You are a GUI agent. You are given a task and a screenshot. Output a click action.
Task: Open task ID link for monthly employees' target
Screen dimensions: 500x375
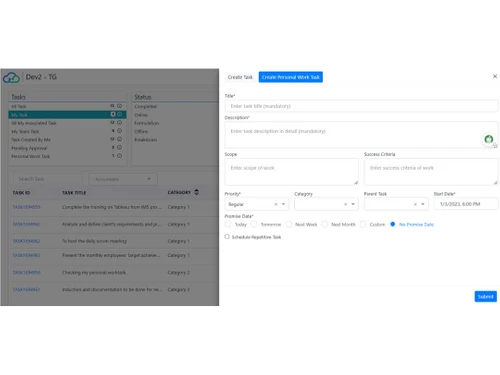coord(26,255)
